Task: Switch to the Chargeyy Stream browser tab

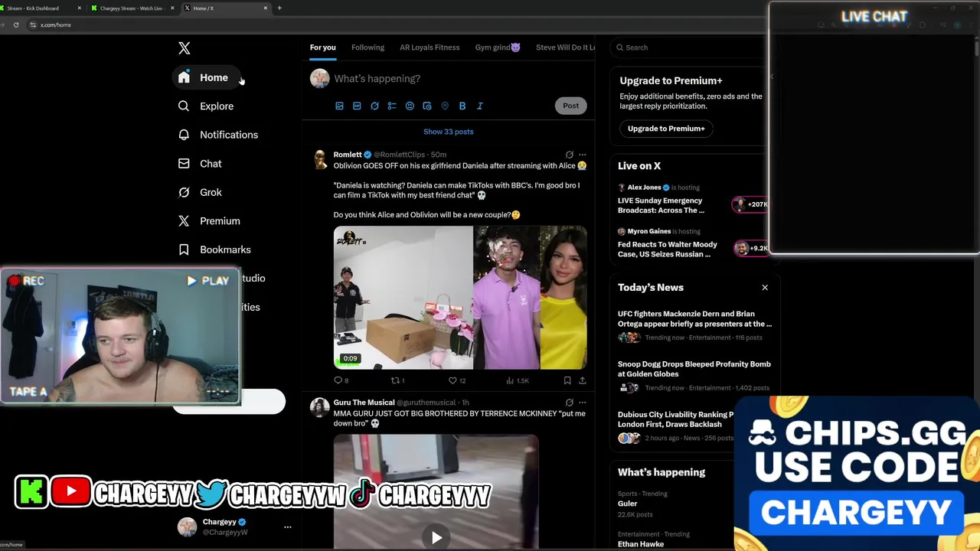Action: pos(132,8)
